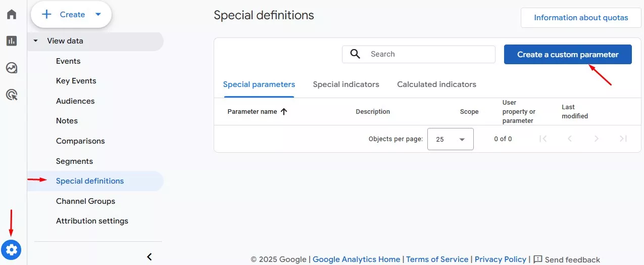Open the Privacy Policy link

[501, 259]
